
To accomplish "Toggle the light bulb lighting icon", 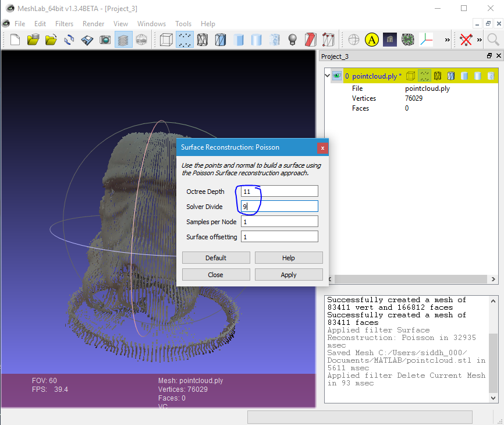I will click(x=293, y=40).
